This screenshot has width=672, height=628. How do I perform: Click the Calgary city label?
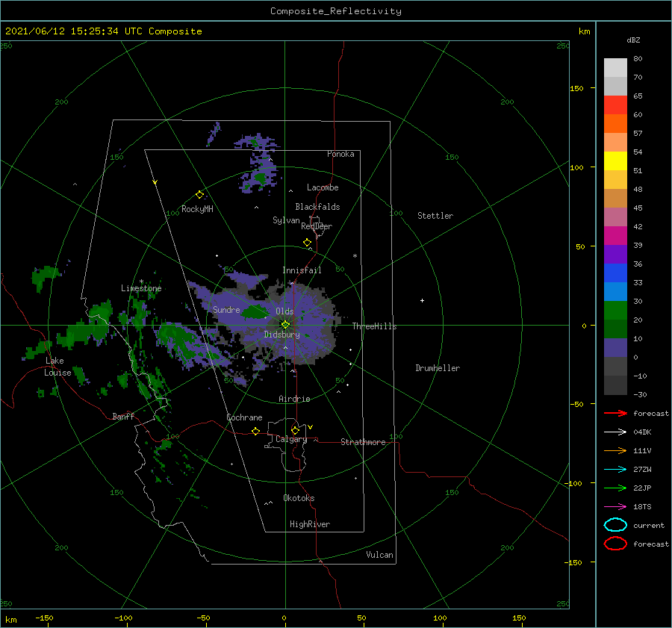[x=291, y=439]
